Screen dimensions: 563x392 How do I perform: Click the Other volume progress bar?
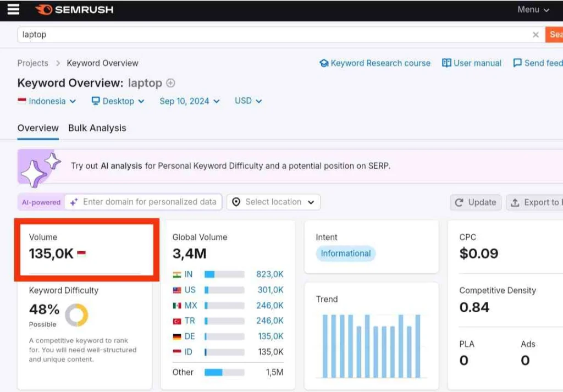click(x=224, y=372)
